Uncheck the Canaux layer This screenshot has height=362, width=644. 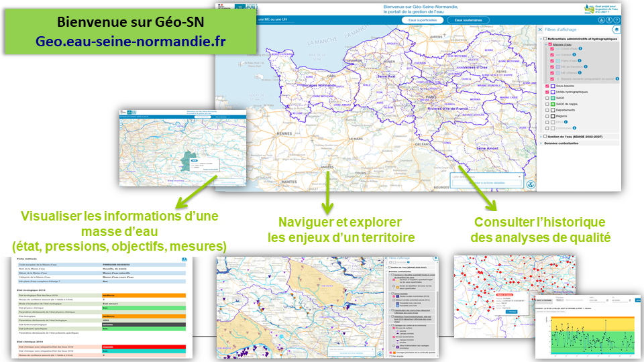tap(552, 54)
